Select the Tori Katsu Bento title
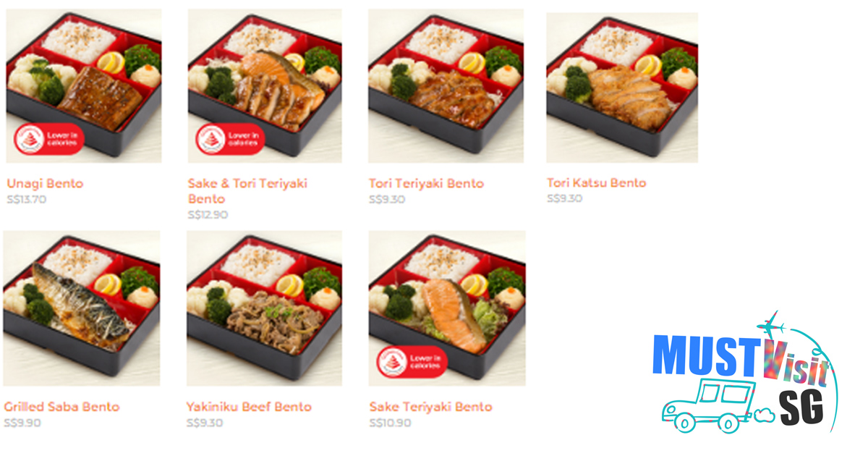 coord(597,182)
